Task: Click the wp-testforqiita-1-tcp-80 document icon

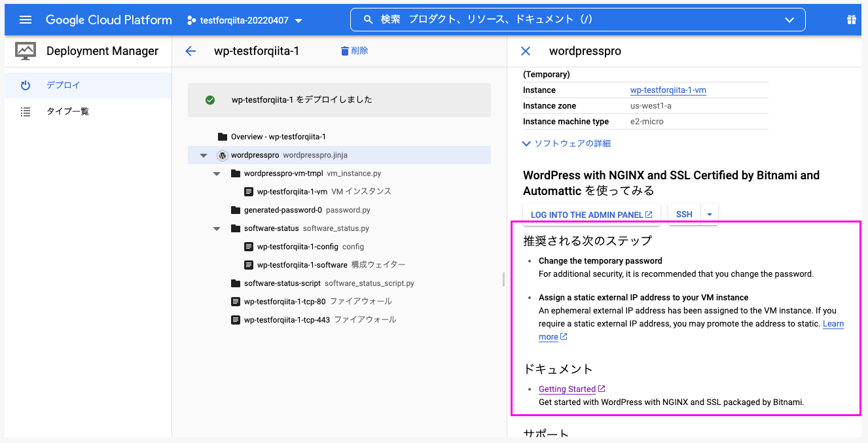Action: 236,302
